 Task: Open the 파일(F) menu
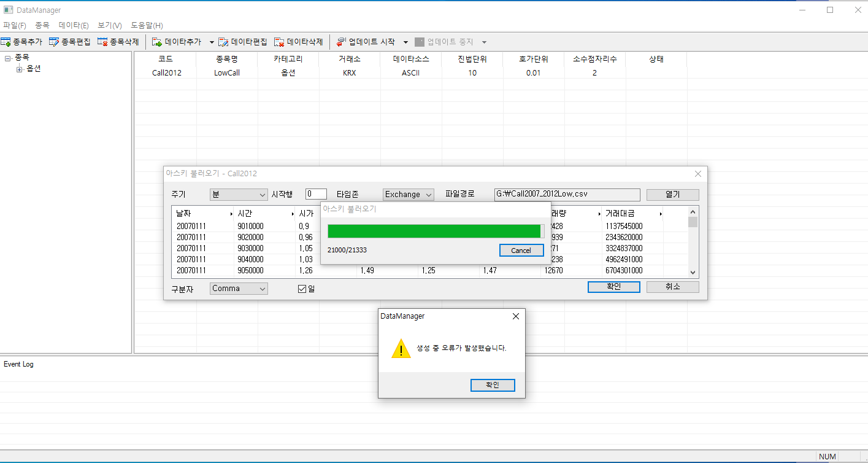click(x=15, y=25)
